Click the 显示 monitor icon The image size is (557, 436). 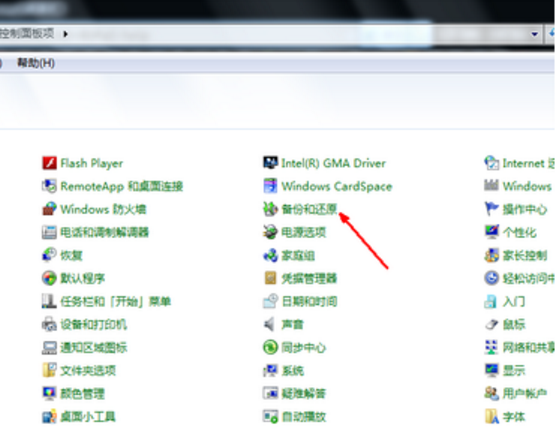(x=492, y=370)
